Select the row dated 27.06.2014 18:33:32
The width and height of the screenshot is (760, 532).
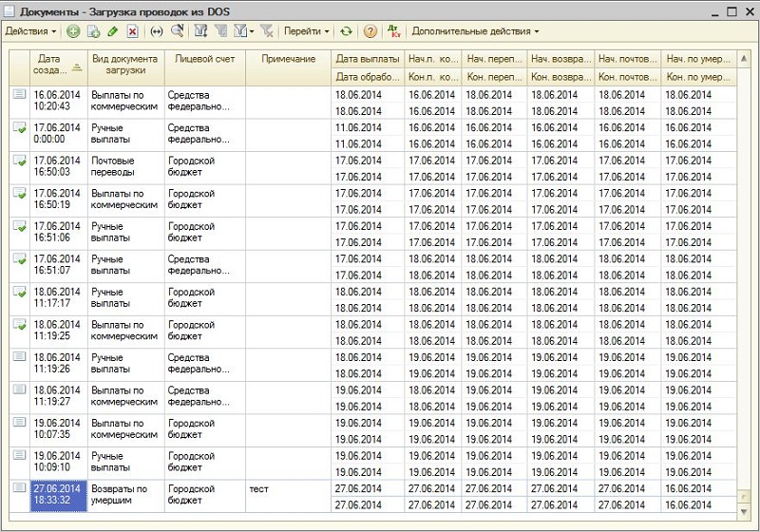tap(57, 495)
